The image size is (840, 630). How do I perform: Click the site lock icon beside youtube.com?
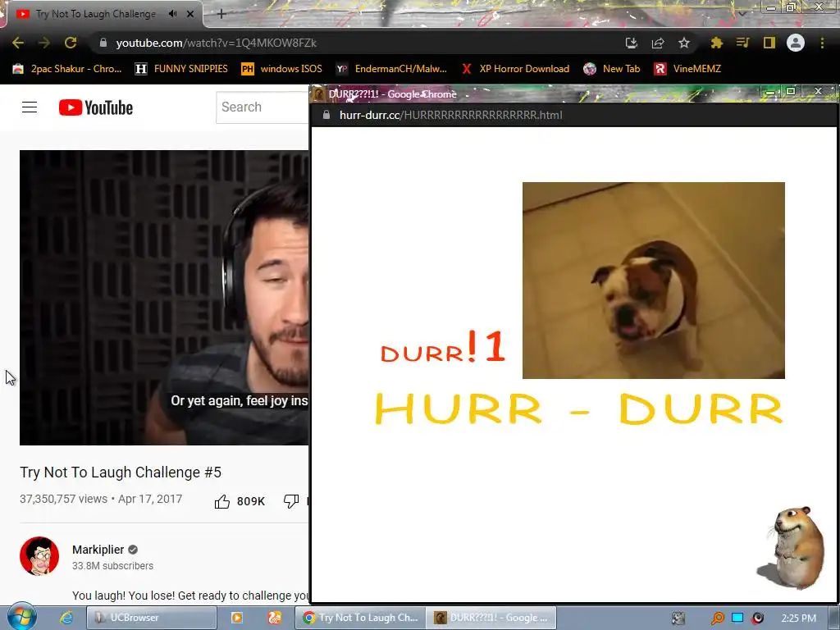pos(103,43)
